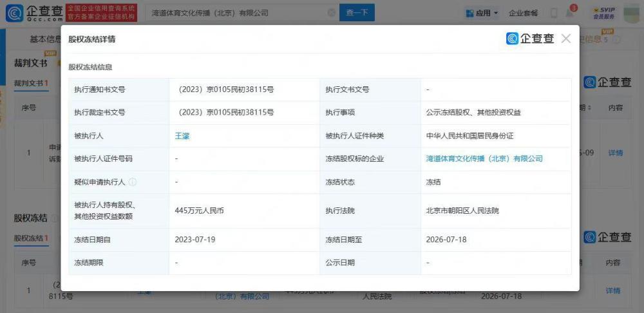The width and height of the screenshot is (644, 313).
Task: Click the 445万元人民币 value
Action: point(199,211)
